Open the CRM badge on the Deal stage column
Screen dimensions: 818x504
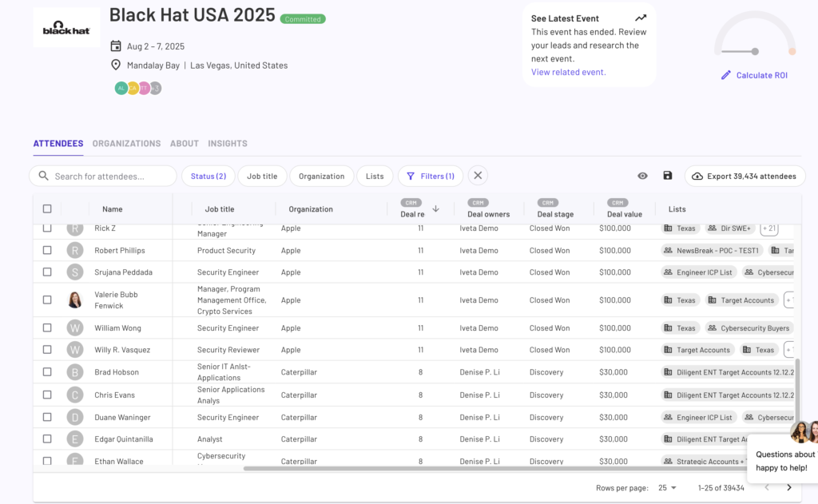pyautogui.click(x=548, y=202)
